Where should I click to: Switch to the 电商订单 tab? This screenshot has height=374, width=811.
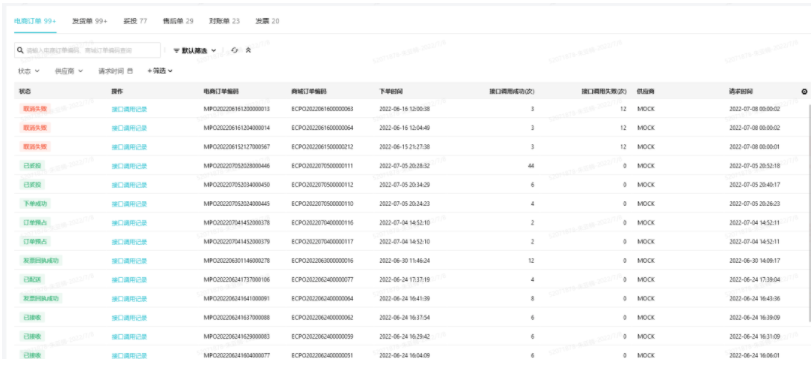point(35,21)
